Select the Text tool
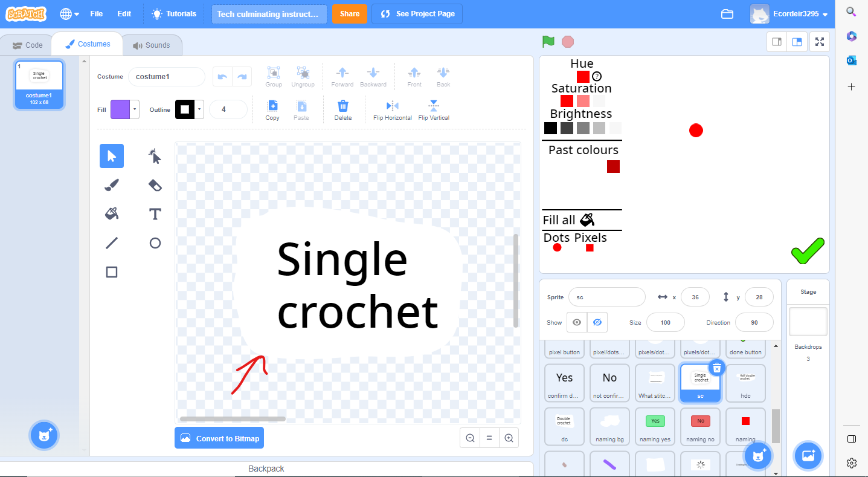This screenshot has width=868, height=477. coord(155,213)
